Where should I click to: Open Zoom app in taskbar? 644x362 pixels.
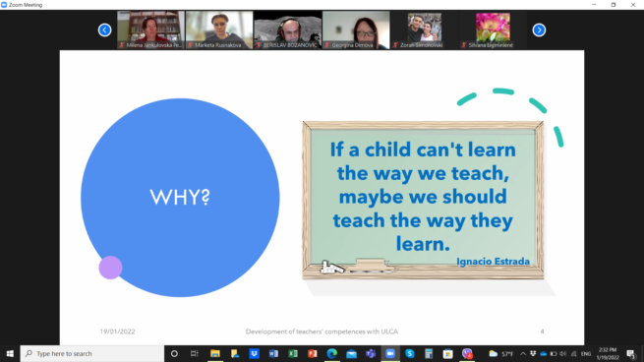tap(390, 354)
